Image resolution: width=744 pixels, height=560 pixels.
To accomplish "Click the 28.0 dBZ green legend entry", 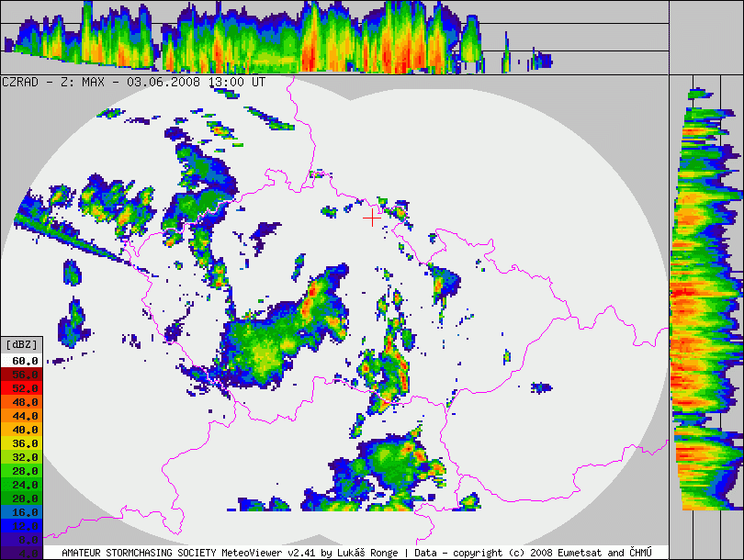I will click(x=21, y=470).
